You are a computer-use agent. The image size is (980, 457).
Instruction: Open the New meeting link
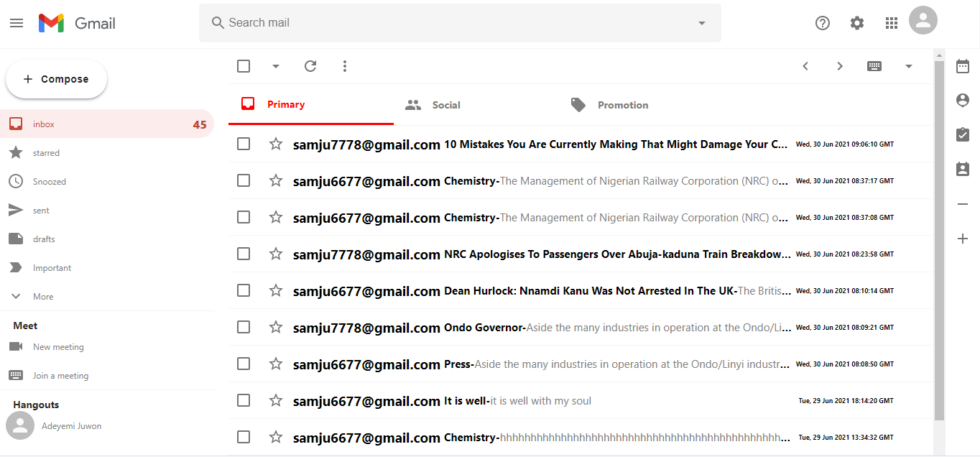pyautogui.click(x=58, y=347)
